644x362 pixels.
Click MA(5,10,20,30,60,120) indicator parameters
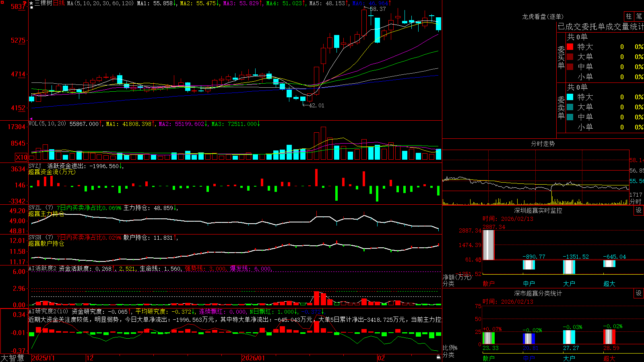coord(100,3)
